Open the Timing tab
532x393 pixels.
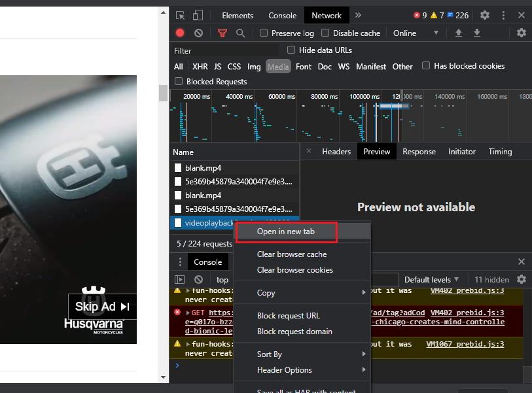500,152
